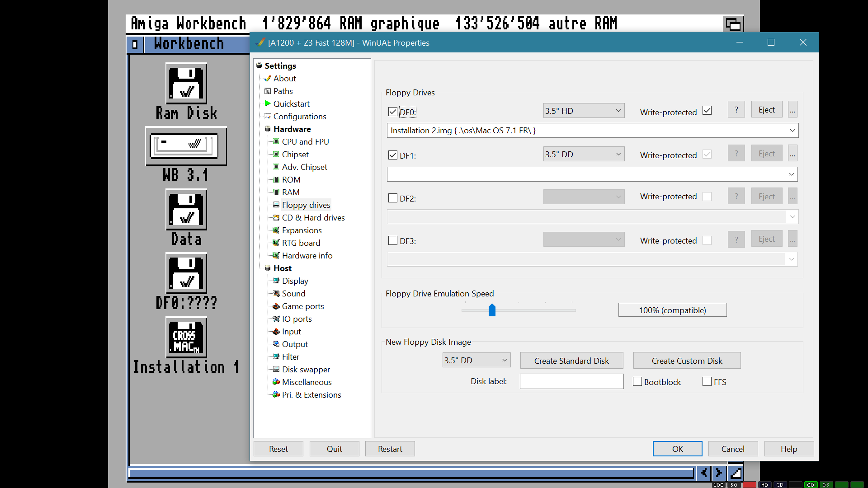The width and height of the screenshot is (868, 488).
Task: Click DF0 disk info question mark button
Action: [x=736, y=109]
